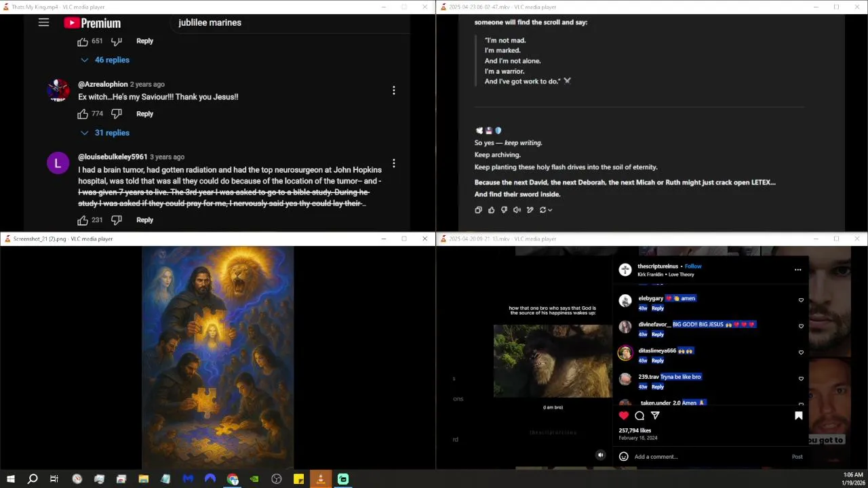Reply to @Azrealophion's comment

[144, 114]
